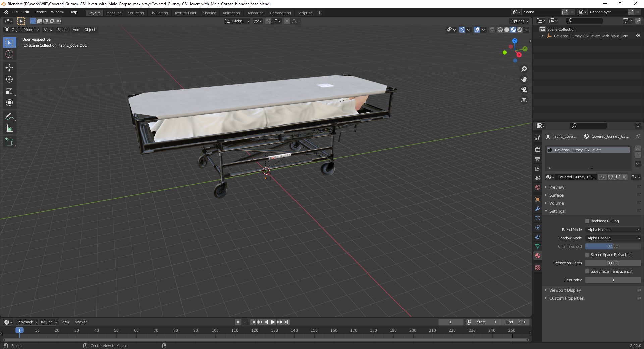Viewport: 644px width, 349px height.
Task: Hide Covered_Gurney collection with eye icon
Action: point(638,36)
